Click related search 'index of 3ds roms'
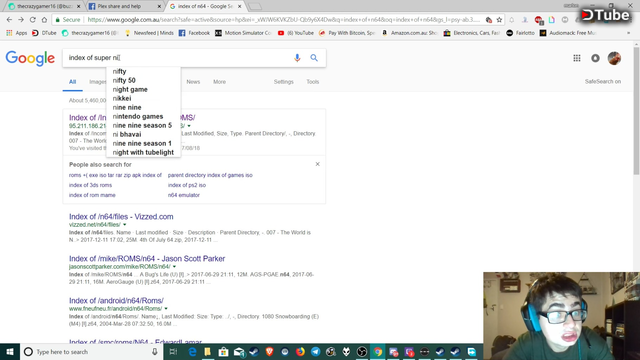 (x=90, y=185)
